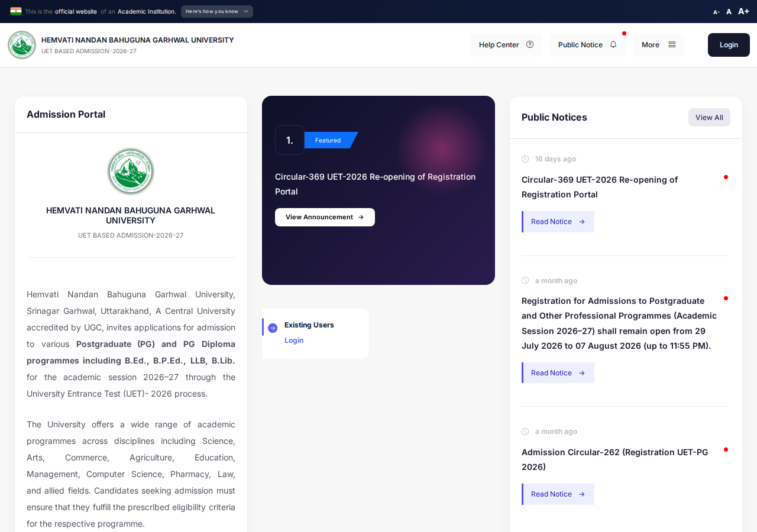View All public notices
Screen dimensions: 757x532
tap(709, 118)
